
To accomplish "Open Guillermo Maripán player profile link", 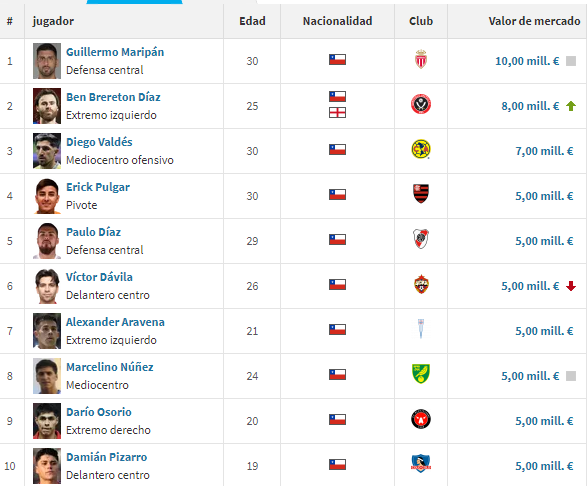I will coord(115,52).
